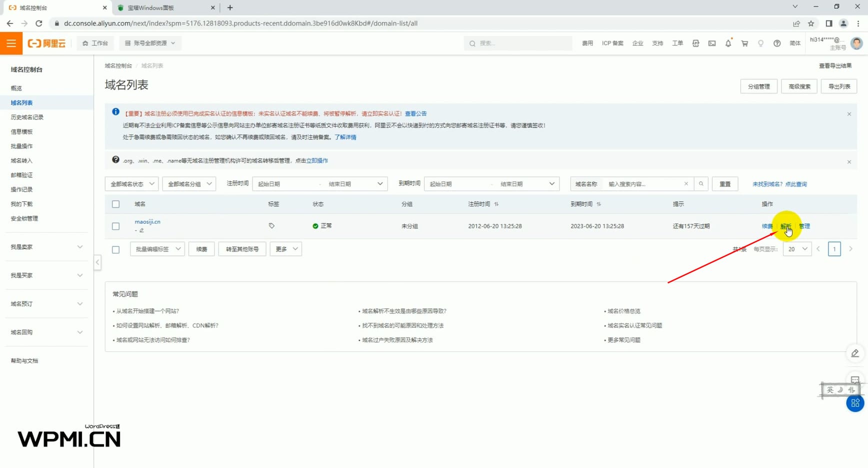This screenshot has width=868, height=468.
Task: Click the 导出列表 button
Action: point(839,86)
